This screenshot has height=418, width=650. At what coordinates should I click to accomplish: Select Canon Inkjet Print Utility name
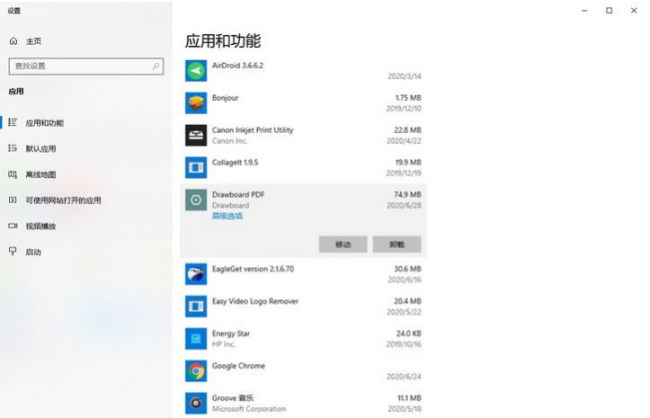click(x=252, y=130)
